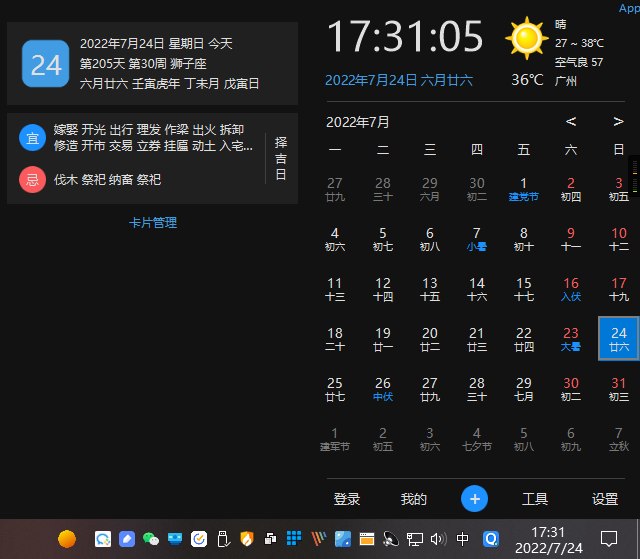Screen dimensions: 640x559
Task: Click the network tray icon
Action: pyautogui.click(x=415, y=539)
